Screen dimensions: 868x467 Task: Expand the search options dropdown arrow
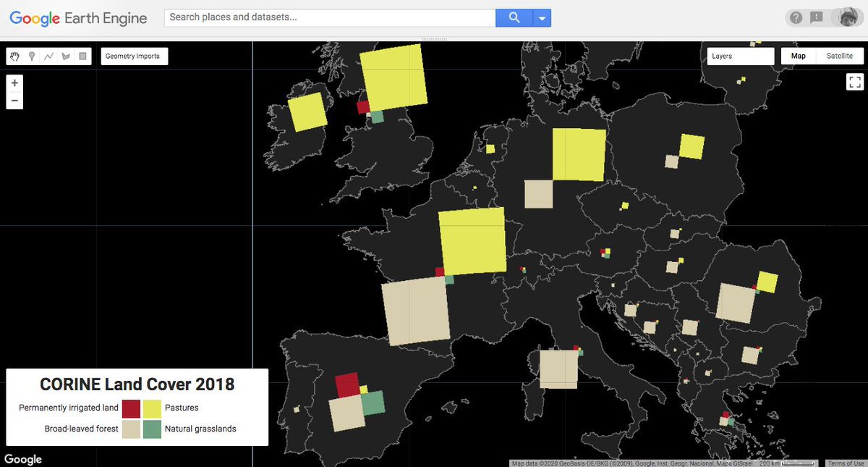coord(542,18)
